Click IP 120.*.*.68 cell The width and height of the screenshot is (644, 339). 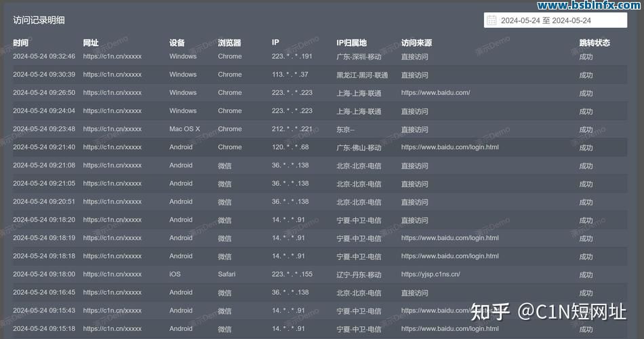(290, 147)
